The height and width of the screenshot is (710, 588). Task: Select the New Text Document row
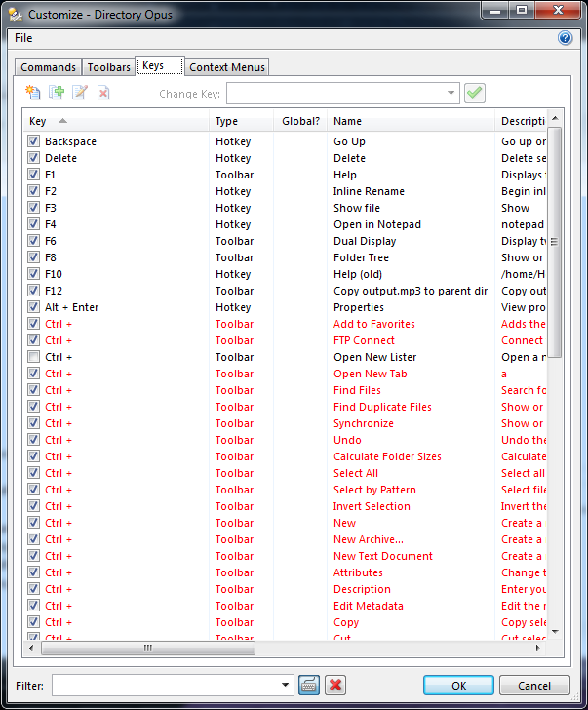click(285, 556)
